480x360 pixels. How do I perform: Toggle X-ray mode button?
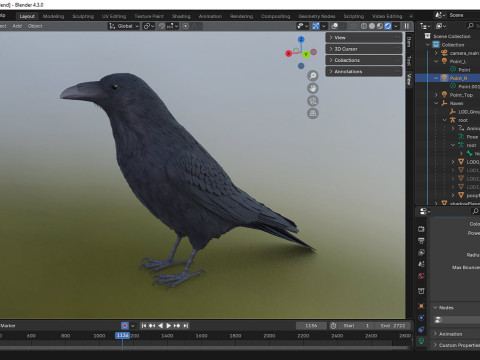pyautogui.click(x=353, y=26)
